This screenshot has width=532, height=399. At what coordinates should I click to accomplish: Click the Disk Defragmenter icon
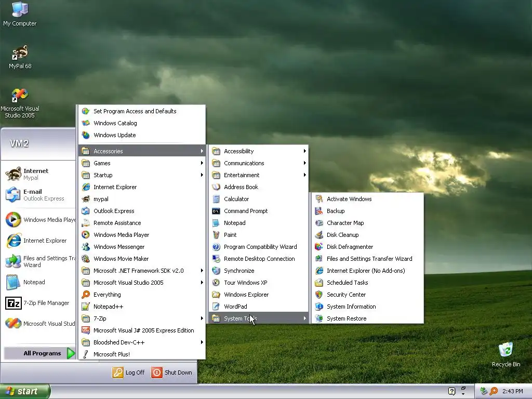tap(319, 247)
